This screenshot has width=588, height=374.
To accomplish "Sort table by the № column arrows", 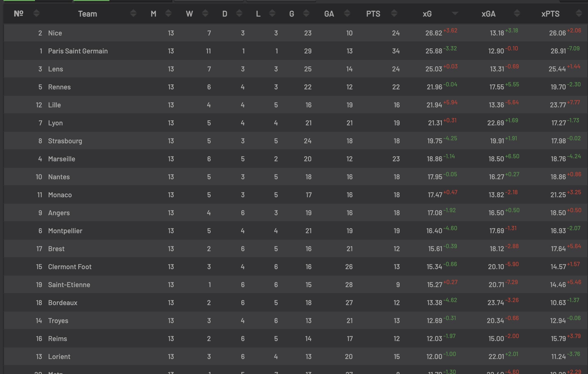I will click(x=36, y=13).
